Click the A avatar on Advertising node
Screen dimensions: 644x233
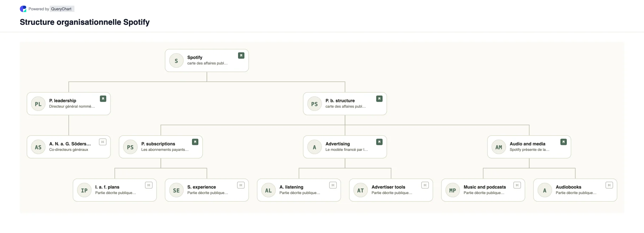click(x=315, y=147)
